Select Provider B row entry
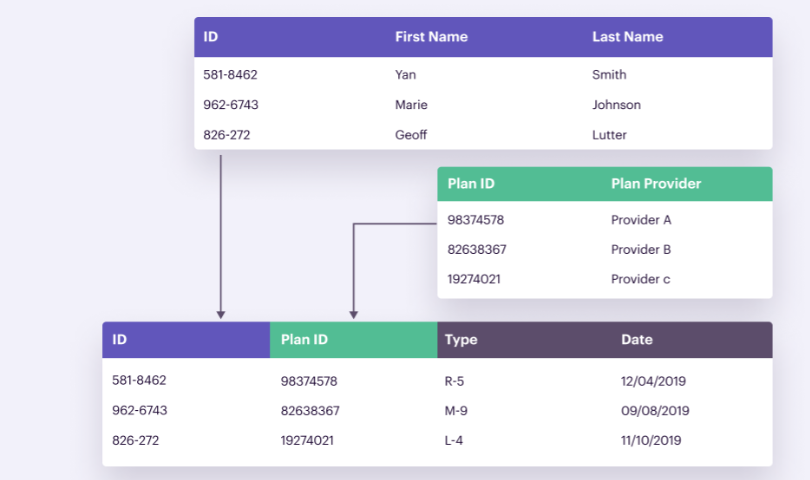Image resolution: width=810 pixels, height=480 pixels. 641,250
